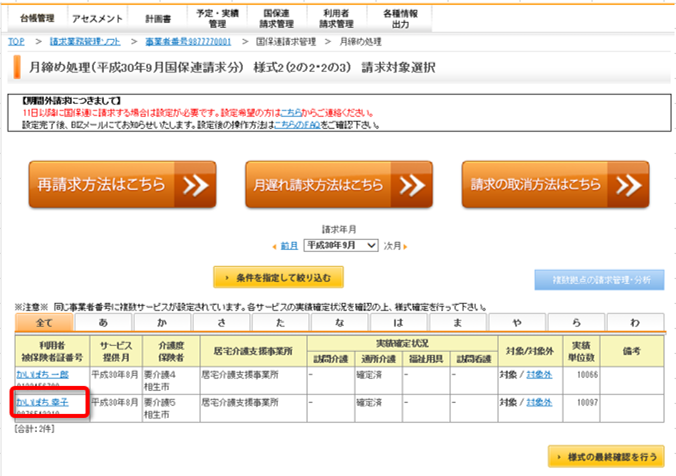676x476 pixels.
Task: Click the 合計:2件 total count text
Action: (x=34, y=429)
